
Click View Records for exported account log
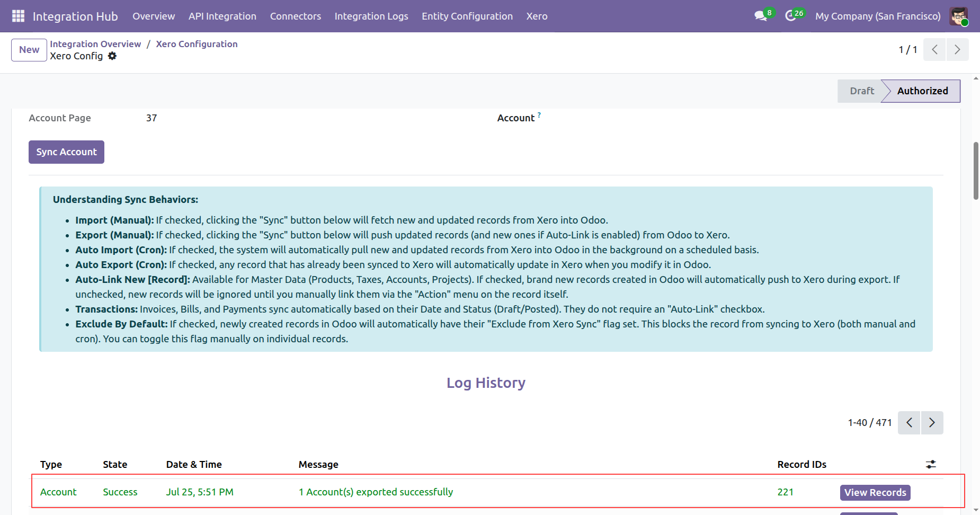[875, 493]
